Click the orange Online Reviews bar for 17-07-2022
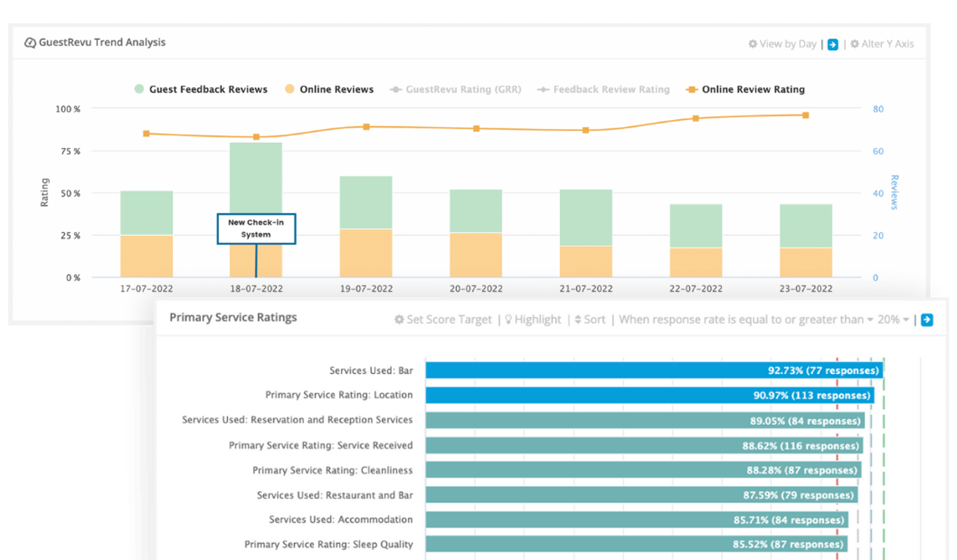Viewport: 957px width, 560px height. pos(147,256)
